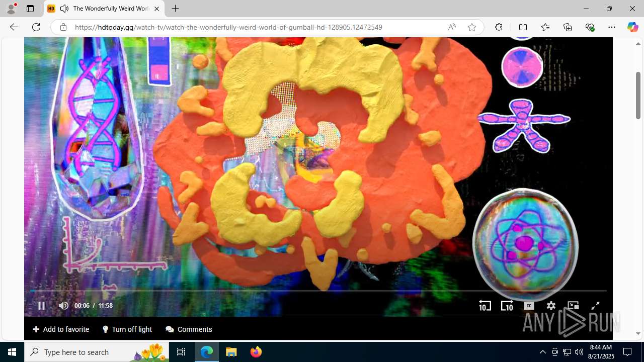Open browser Extensions menu

pyautogui.click(x=499, y=27)
